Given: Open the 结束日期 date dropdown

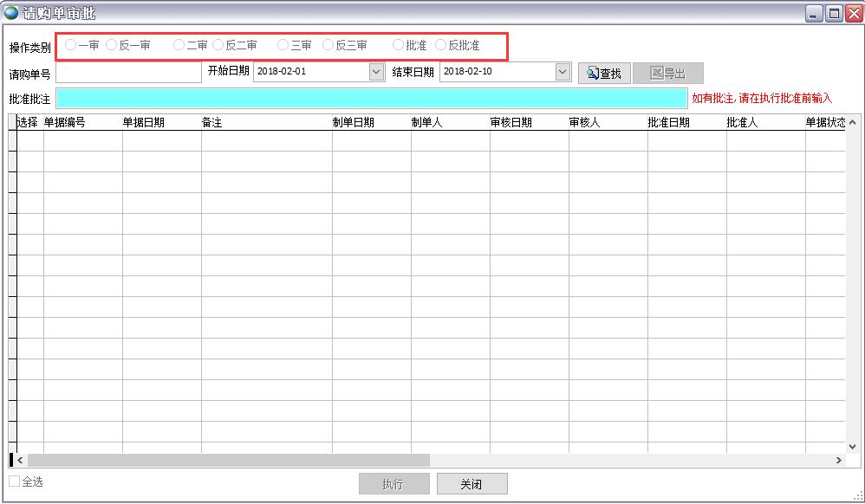Looking at the screenshot, I should tap(562, 72).
